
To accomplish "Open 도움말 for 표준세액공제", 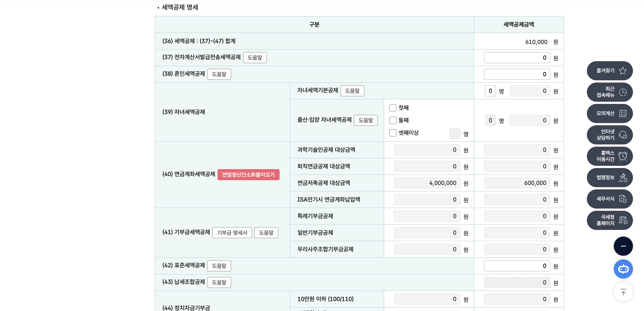I will 219,266.
